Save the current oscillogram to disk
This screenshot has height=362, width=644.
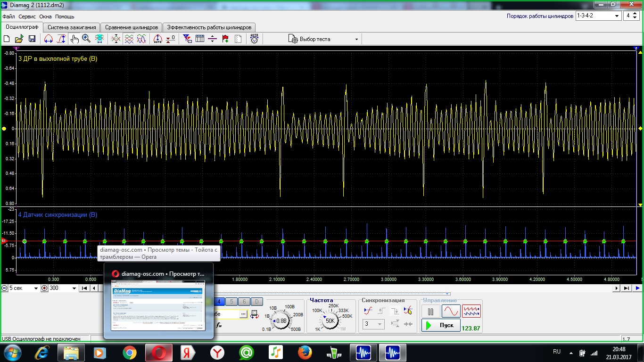click(x=32, y=39)
